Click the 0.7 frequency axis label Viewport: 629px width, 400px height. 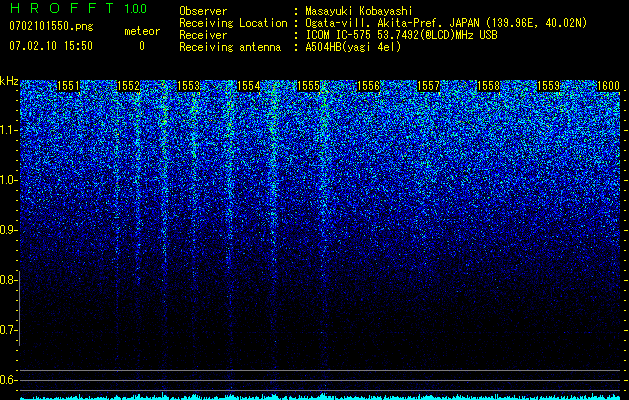click(x=8, y=330)
